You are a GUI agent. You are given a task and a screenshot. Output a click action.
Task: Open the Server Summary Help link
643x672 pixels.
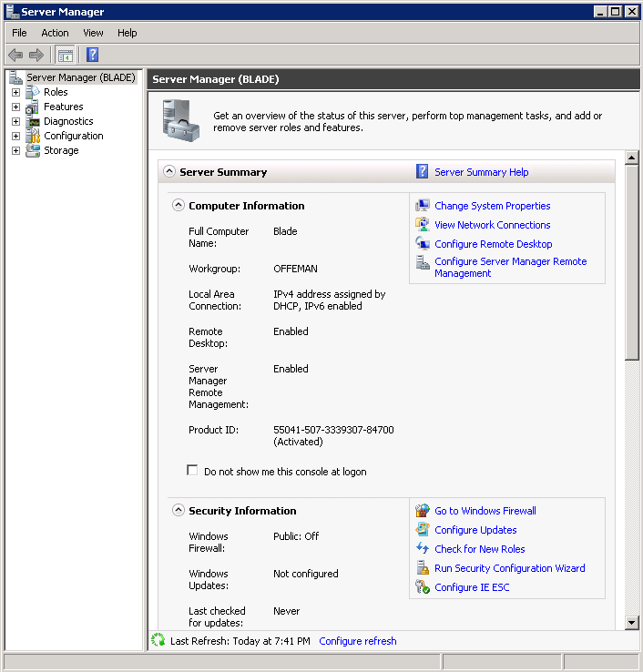[x=482, y=172]
